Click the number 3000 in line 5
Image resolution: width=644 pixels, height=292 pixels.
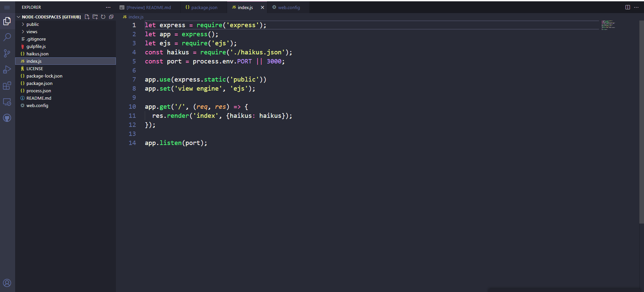pyautogui.click(x=274, y=61)
